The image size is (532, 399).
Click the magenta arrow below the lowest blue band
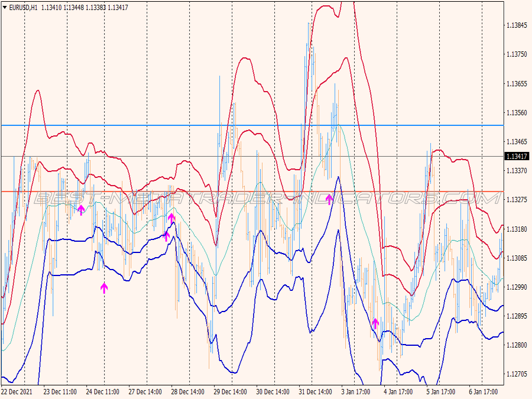tap(104, 288)
